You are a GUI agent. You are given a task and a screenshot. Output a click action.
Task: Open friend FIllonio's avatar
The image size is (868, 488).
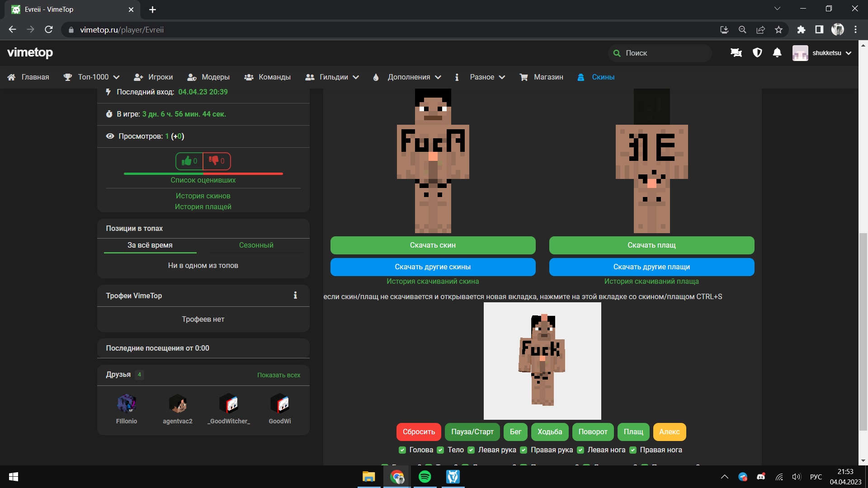click(127, 404)
